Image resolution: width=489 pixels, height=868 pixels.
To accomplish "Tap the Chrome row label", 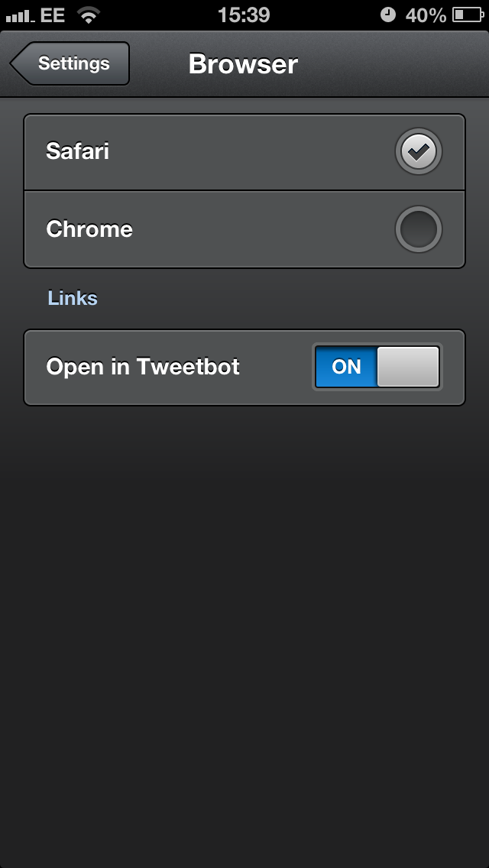I will tap(89, 229).
